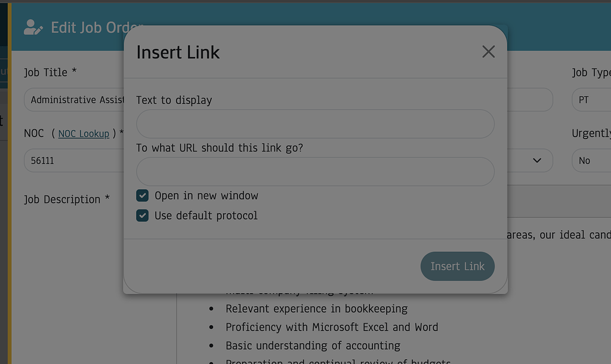Click the Text to display input field

(315, 124)
